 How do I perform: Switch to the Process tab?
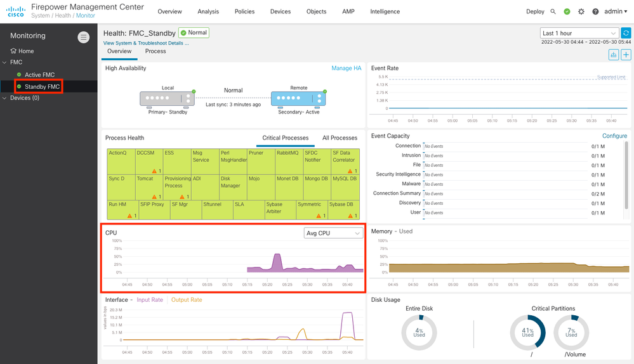point(155,51)
